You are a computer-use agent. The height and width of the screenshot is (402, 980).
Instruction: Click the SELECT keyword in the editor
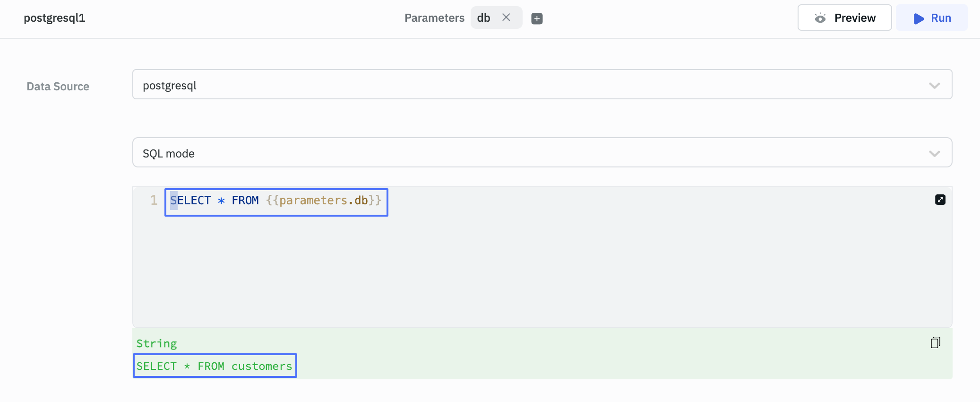(x=191, y=201)
